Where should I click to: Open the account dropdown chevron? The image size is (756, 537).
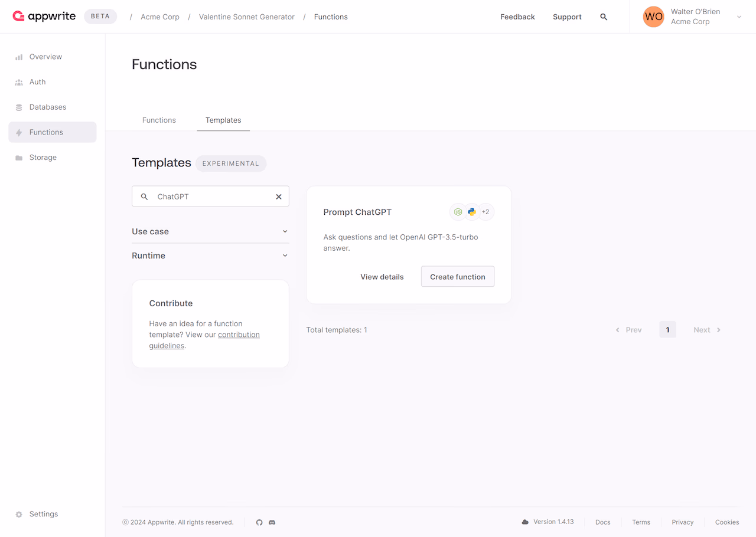[x=739, y=17]
